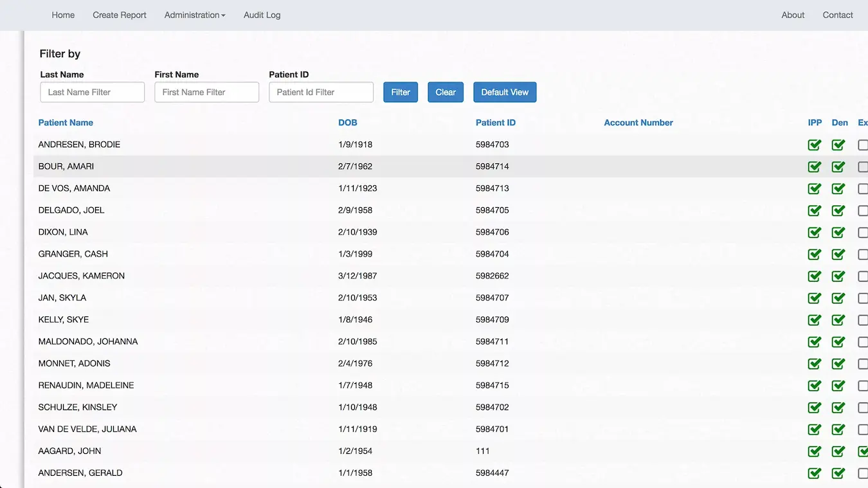
Task: Click the Den checkmark for AAGARD, JOHN
Action: (x=838, y=451)
